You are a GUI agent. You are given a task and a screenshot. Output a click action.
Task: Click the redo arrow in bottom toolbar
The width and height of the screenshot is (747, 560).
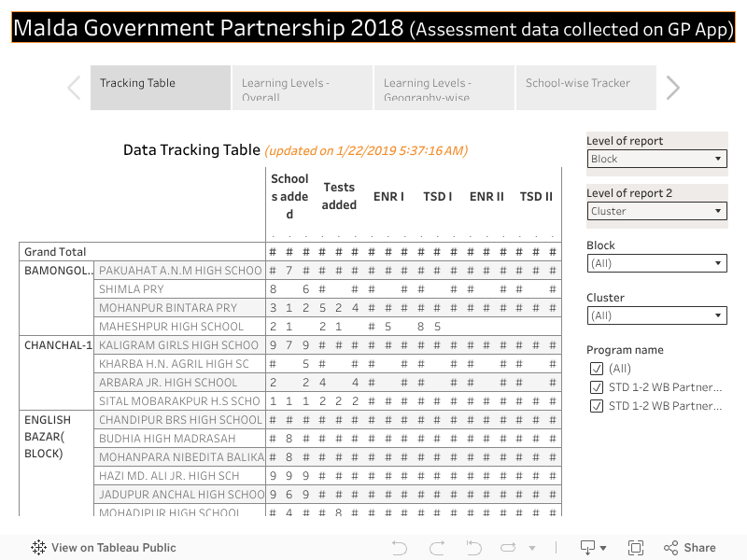click(x=436, y=548)
